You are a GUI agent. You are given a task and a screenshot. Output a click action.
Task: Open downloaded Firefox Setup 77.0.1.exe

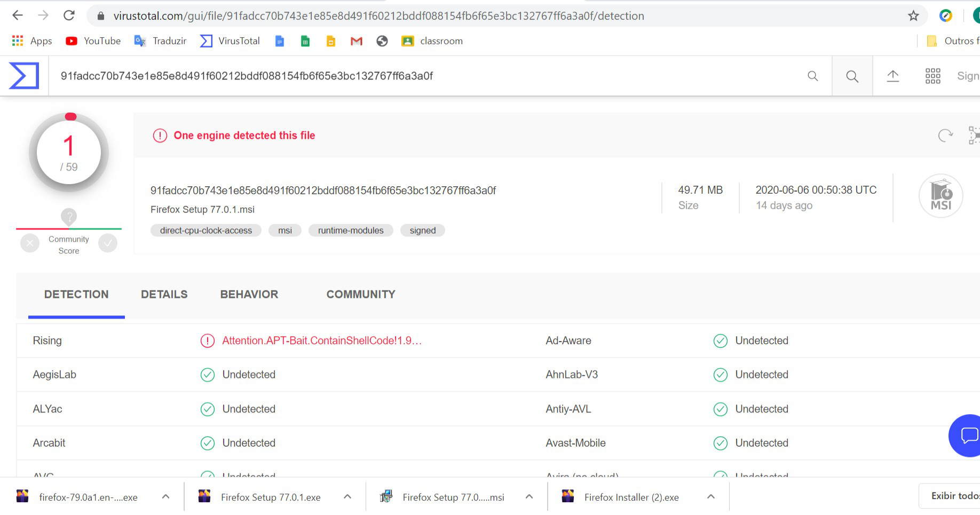coord(259,497)
